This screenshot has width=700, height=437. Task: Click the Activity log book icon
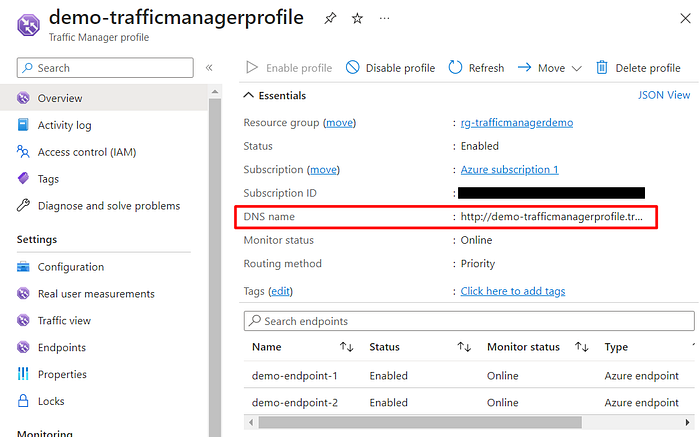pyautogui.click(x=23, y=125)
